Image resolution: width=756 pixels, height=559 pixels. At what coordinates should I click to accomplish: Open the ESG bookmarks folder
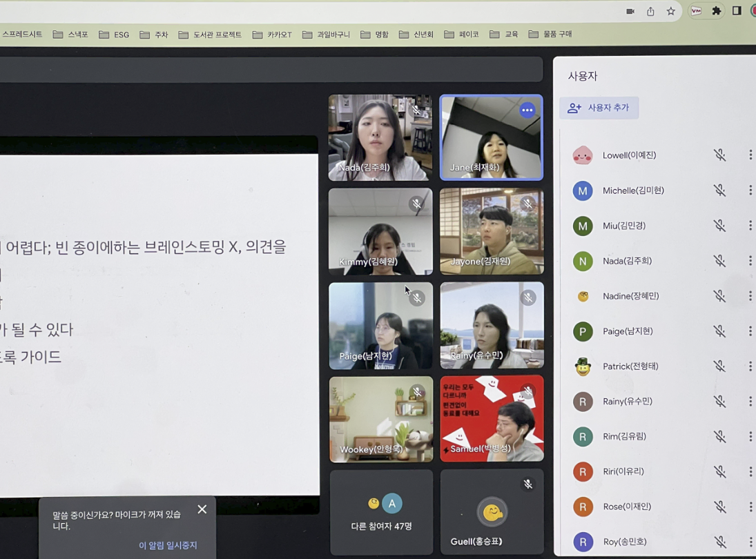pyautogui.click(x=114, y=35)
